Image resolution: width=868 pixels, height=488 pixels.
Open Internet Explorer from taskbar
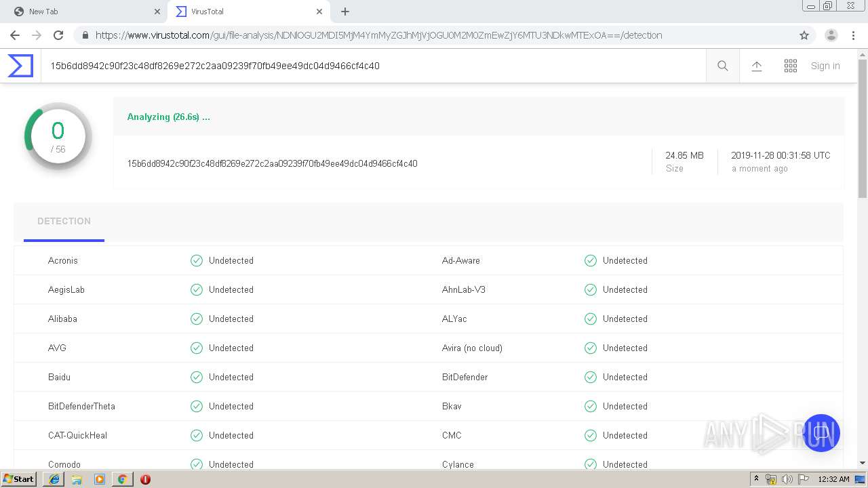54,479
